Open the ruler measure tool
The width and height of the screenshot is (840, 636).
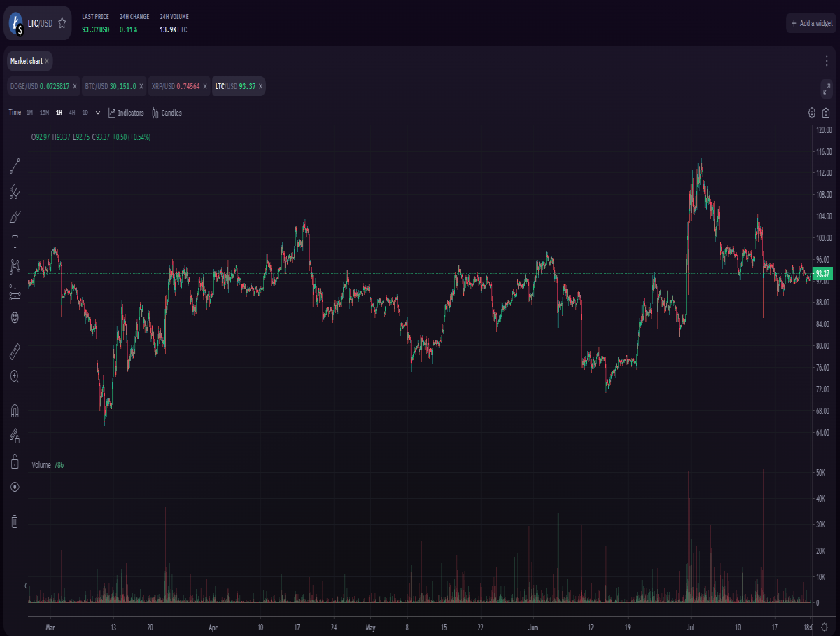tap(15, 351)
